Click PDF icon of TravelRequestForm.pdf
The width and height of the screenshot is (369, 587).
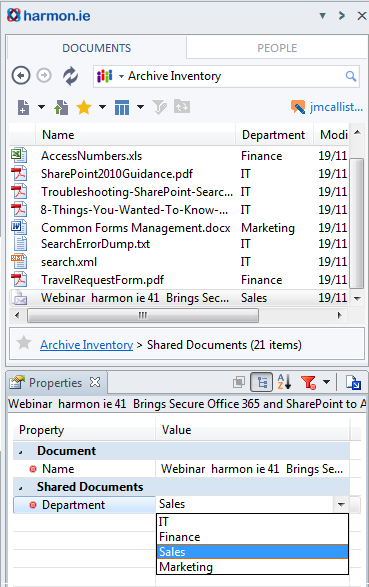19,279
